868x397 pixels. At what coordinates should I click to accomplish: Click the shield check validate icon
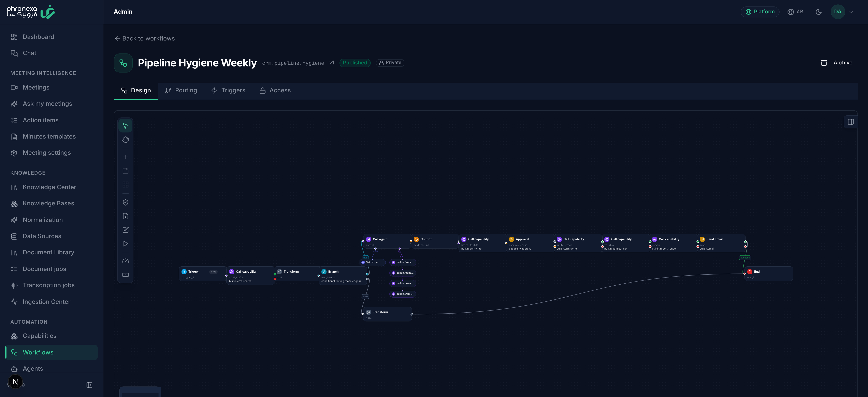pos(125,202)
